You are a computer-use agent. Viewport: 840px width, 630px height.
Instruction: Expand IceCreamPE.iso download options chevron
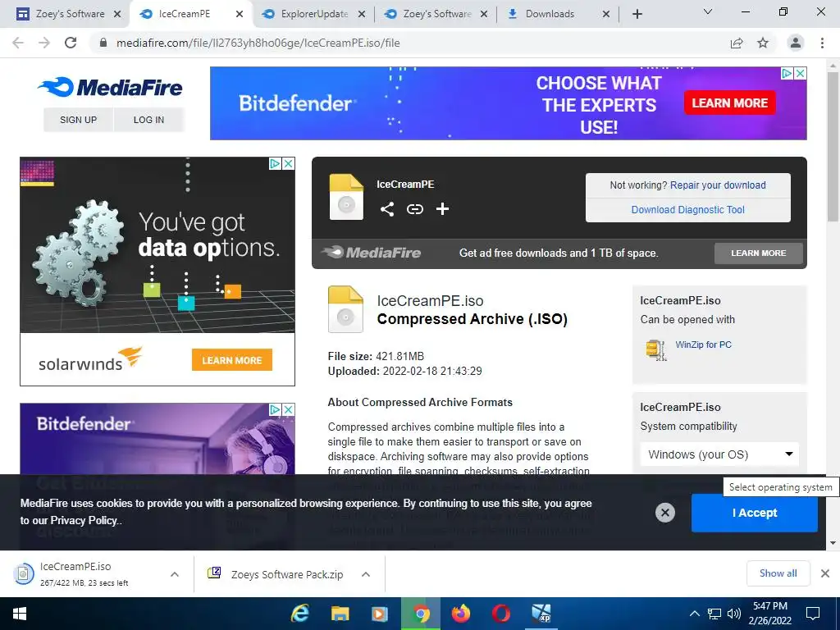pyautogui.click(x=175, y=573)
